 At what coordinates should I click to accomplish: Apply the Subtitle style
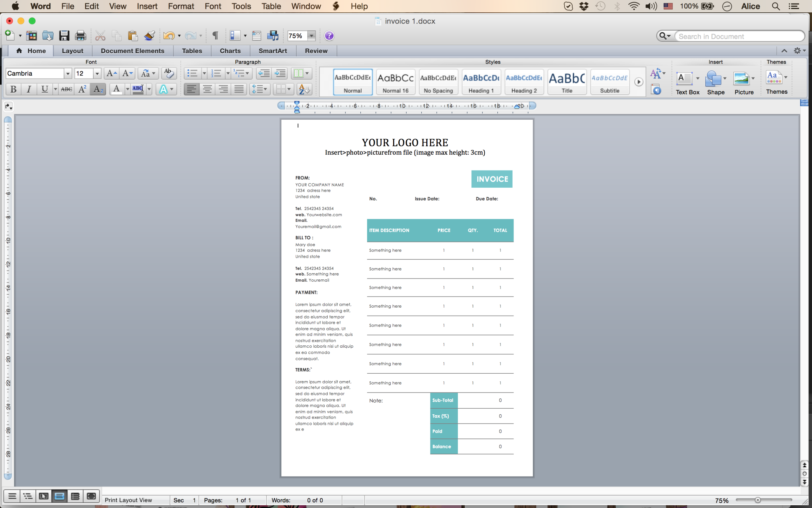click(x=610, y=82)
